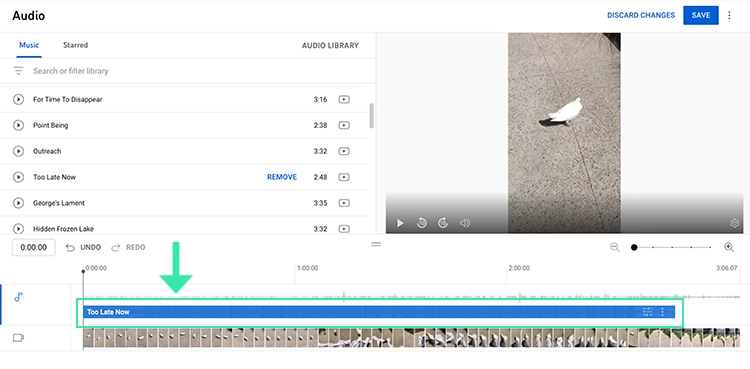Click the timeline panel resize handle
The image size is (750, 369).
tap(376, 244)
